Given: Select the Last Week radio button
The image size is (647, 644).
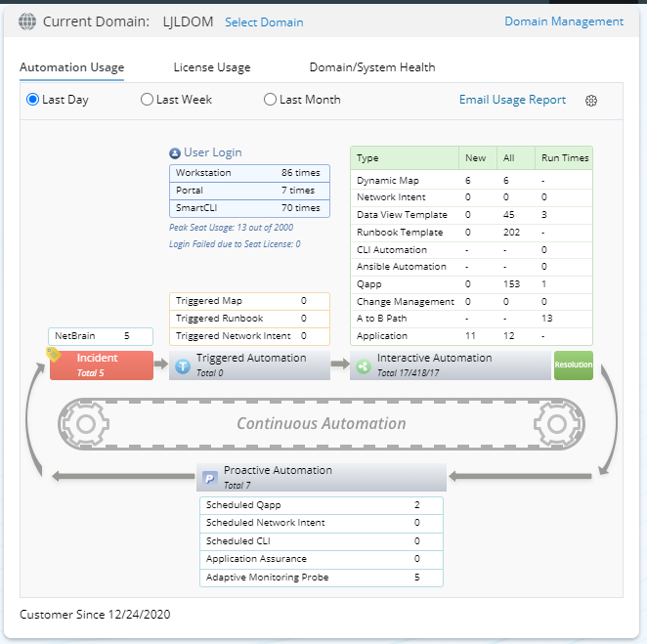Looking at the screenshot, I should 147,100.
